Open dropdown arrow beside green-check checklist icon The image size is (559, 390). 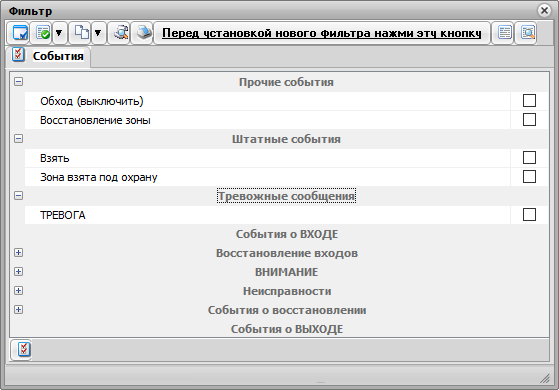click(59, 33)
